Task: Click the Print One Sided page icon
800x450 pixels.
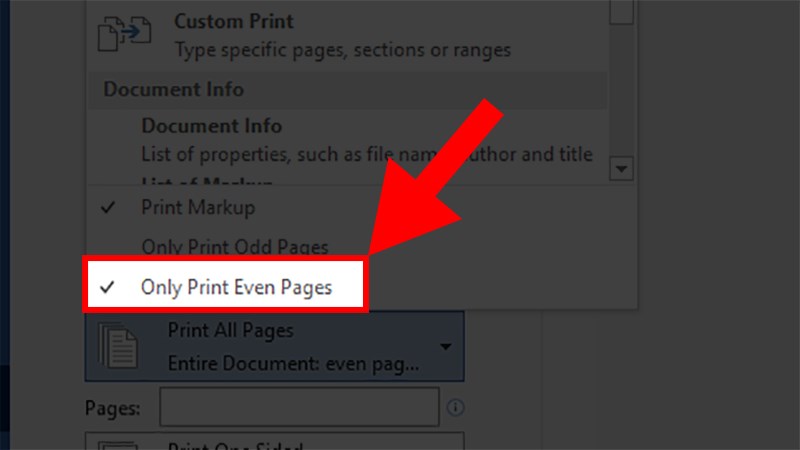Action: click(120, 442)
